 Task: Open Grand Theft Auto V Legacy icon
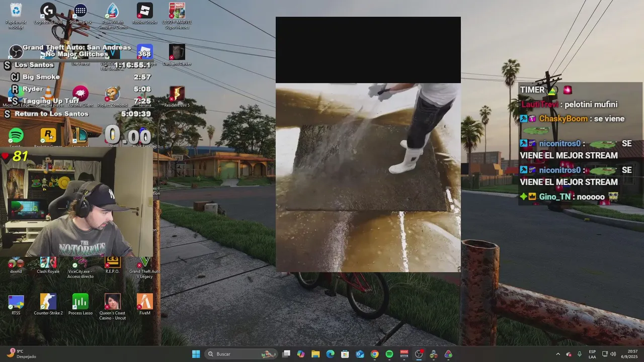tap(145, 266)
